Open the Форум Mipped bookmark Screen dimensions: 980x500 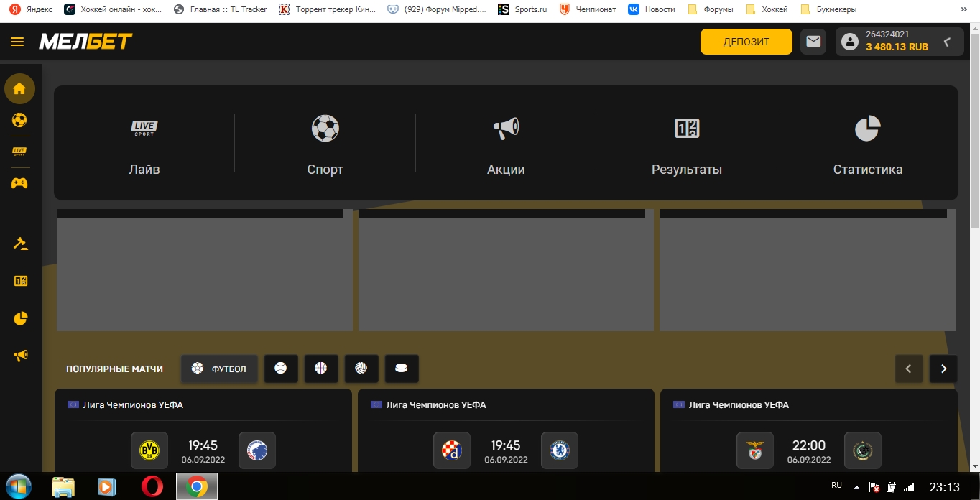pos(437,9)
